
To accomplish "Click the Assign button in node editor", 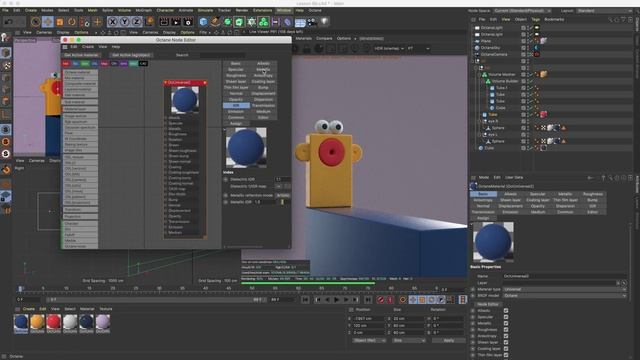I will [x=236, y=123].
